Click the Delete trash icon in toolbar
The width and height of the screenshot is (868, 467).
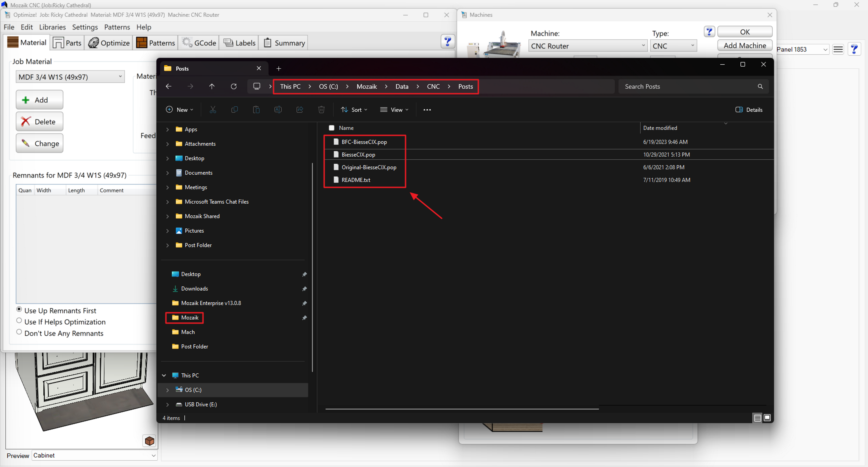click(321, 110)
